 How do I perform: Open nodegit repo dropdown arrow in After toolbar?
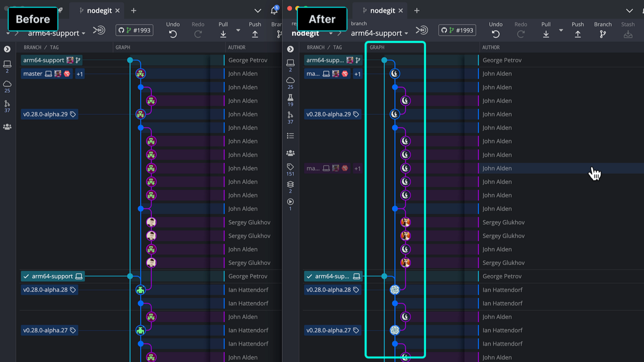[x=331, y=33]
